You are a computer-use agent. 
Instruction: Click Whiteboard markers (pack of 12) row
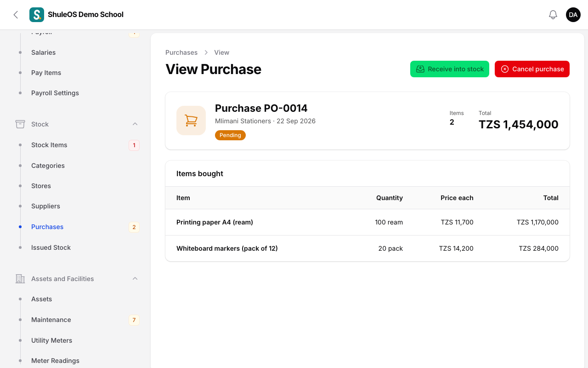coord(367,248)
